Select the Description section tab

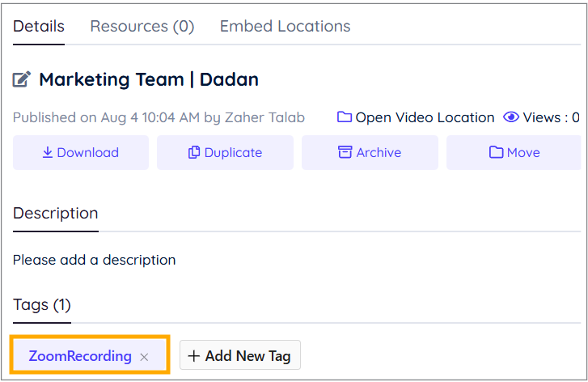click(x=56, y=214)
